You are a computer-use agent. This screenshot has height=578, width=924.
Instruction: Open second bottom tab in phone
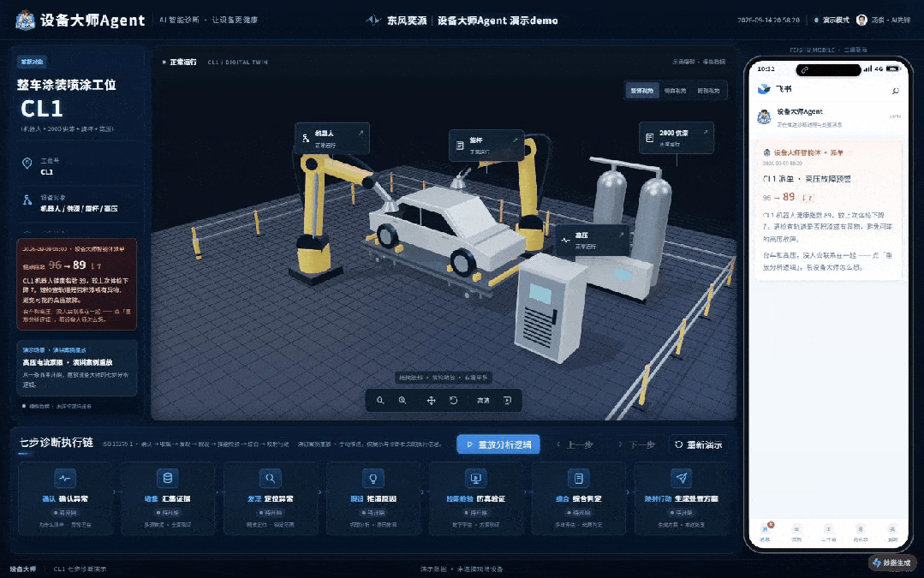coord(796,532)
